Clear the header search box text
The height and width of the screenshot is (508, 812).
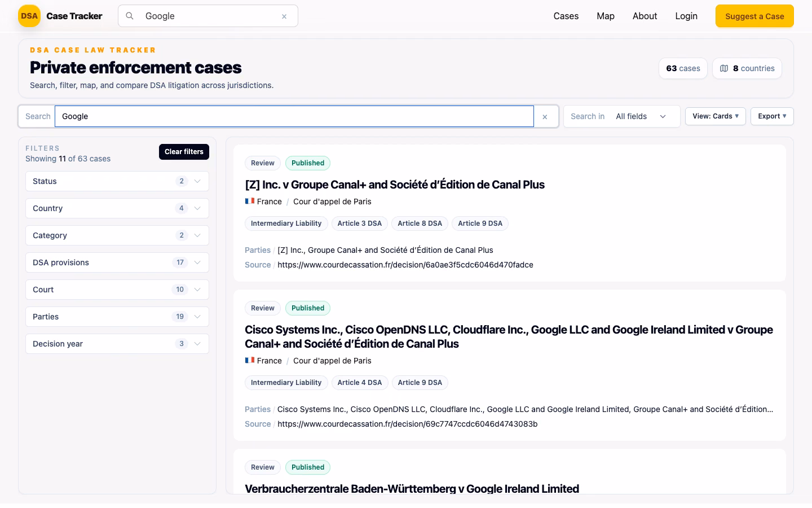pyautogui.click(x=284, y=16)
